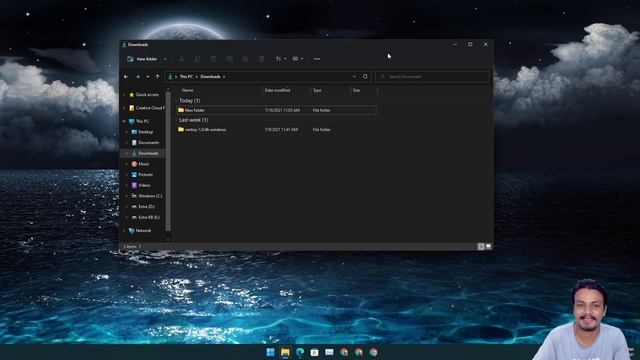Refresh the Downloads folder view

pos(365,76)
